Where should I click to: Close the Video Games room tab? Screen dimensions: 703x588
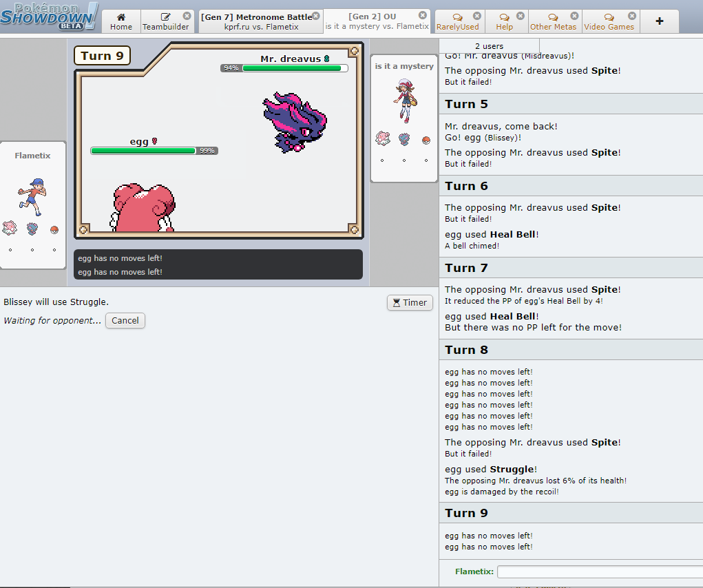coord(632,16)
